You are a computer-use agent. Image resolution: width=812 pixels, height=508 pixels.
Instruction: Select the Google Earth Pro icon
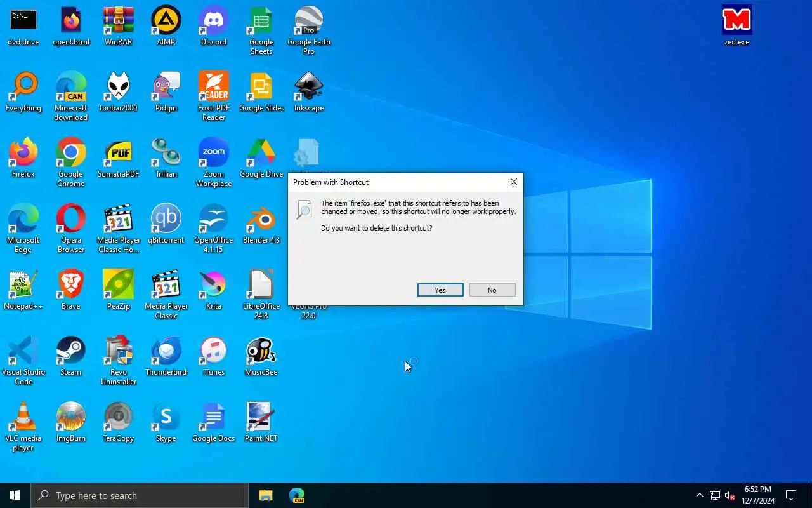(x=309, y=30)
